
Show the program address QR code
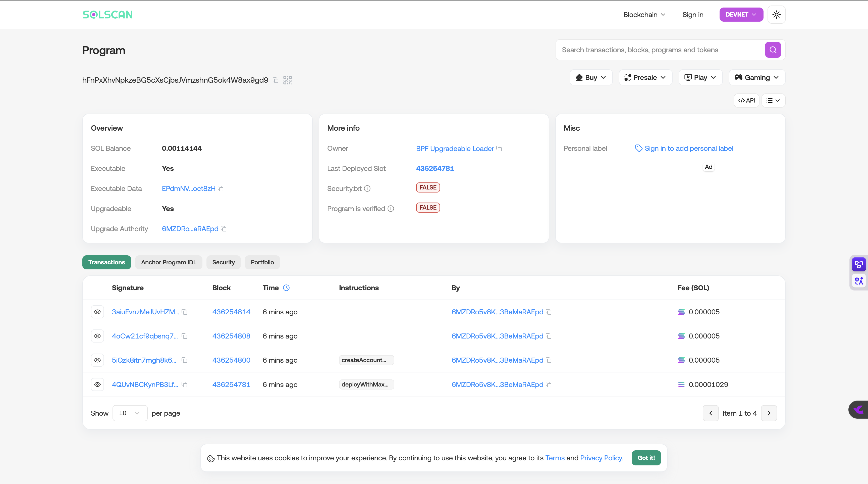pos(287,80)
